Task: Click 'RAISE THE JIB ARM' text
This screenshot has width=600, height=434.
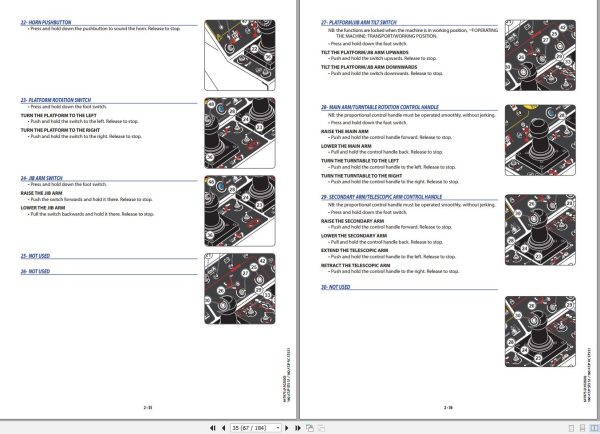Action: tap(41, 193)
